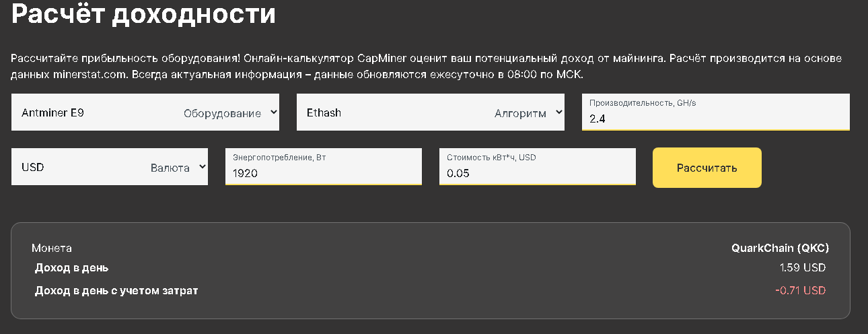The width and height of the screenshot is (868, 334).
Task: Click the Расчёт доходности heading
Action: click(143, 14)
